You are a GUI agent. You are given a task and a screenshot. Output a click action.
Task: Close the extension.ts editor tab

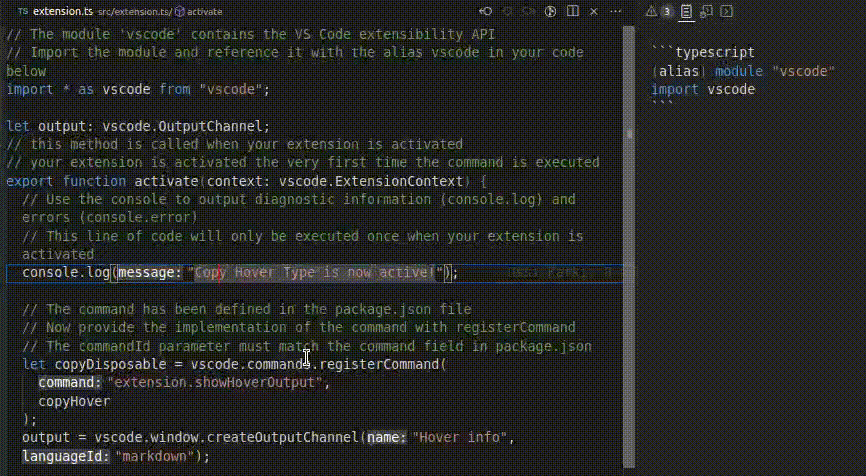tap(594, 11)
